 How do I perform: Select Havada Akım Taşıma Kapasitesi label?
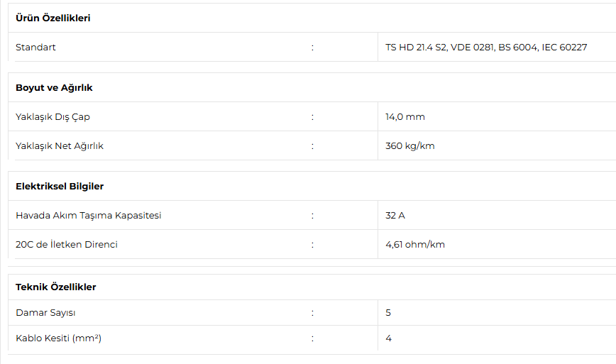(x=89, y=215)
